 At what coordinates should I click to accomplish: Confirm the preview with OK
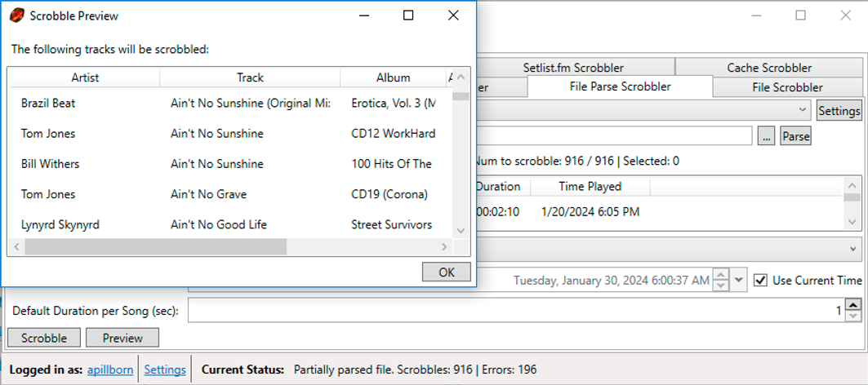pos(446,272)
